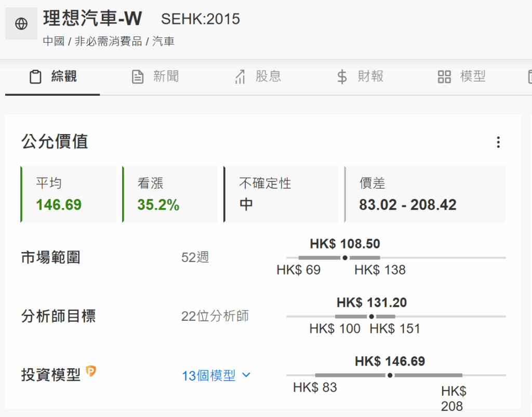Viewport: 532px width, 417px height.
Task: Click the grid icon on 模型 tab
Action: click(444, 76)
